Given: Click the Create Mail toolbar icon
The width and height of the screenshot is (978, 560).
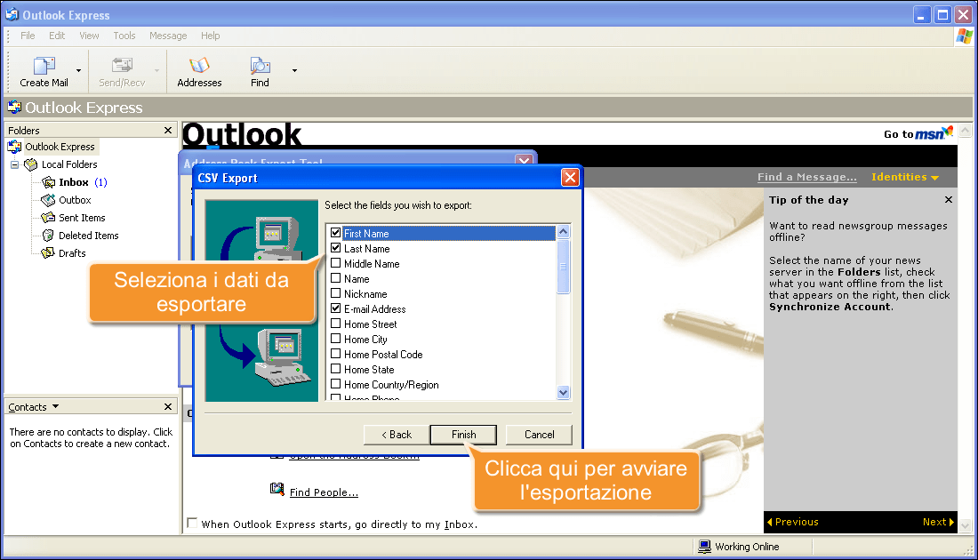Looking at the screenshot, I should point(44,66).
